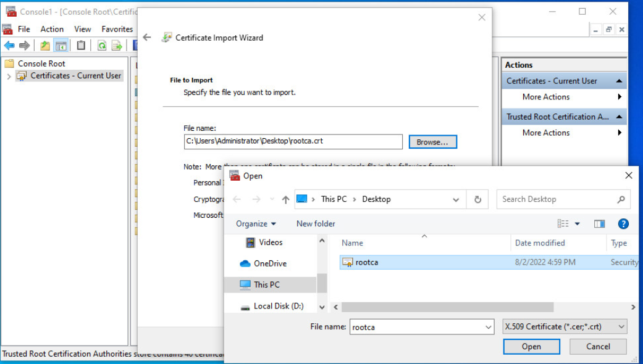Image resolution: width=643 pixels, height=364 pixels.
Task: Click Desktop in the address breadcrumb
Action: click(x=376, y=199)
